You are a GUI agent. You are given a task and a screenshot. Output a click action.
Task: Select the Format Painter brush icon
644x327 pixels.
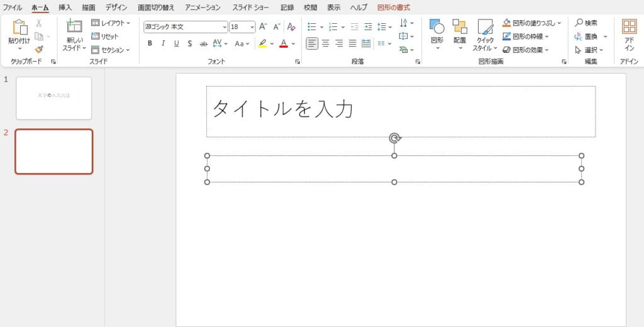[x=38, y=50]
